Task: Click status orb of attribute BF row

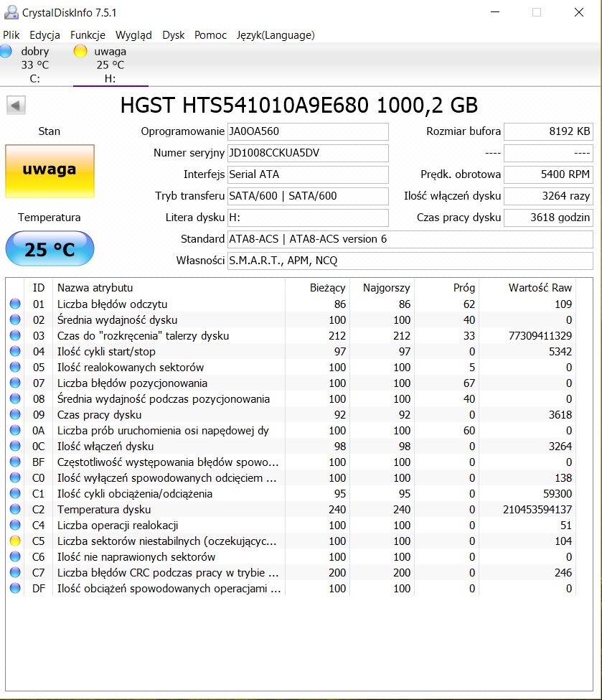Action: coord(15,462)
